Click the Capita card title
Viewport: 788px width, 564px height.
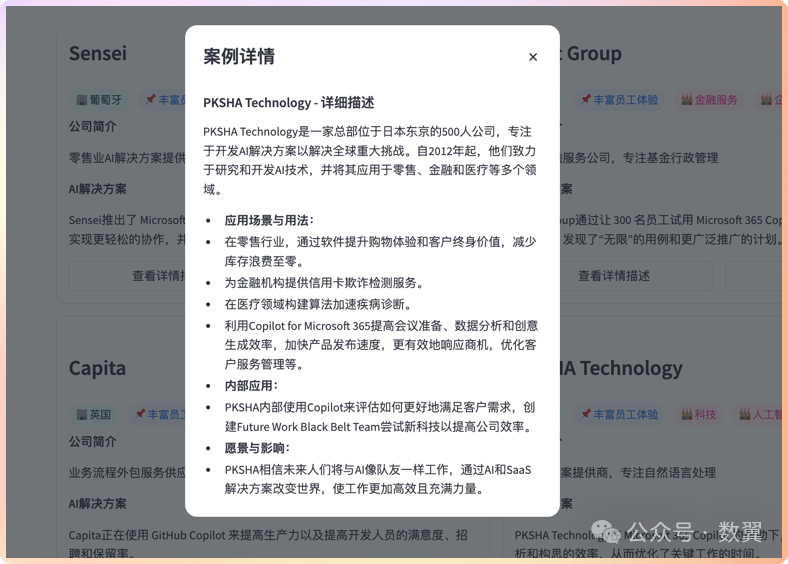[97, 368]
